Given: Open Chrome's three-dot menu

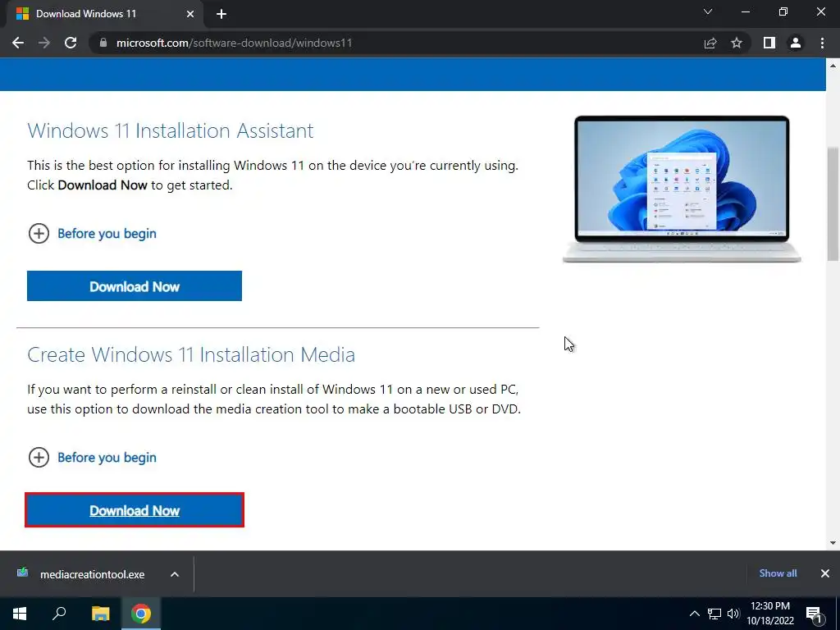Looking at the screenshot, I should pos(822,43).
